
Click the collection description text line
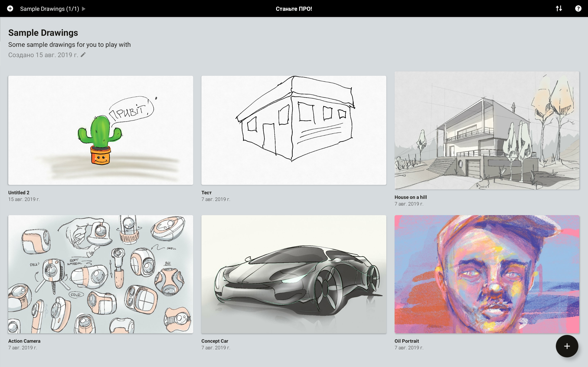click(69, 45)
